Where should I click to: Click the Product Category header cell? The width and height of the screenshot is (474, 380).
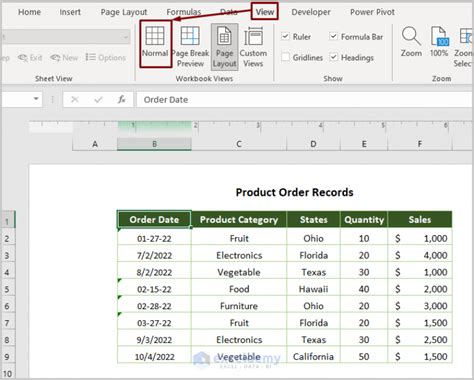pyautogui.click(x=239, y=220)
